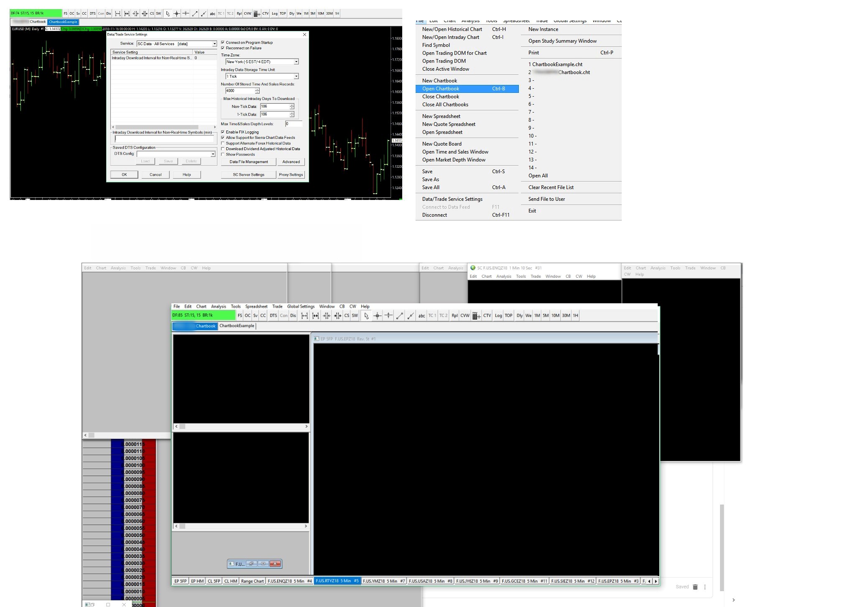This screenshot has width=868, height=607.
Task: Open the Service dropdown in settings dialog
Action: (x=214, y=44)
